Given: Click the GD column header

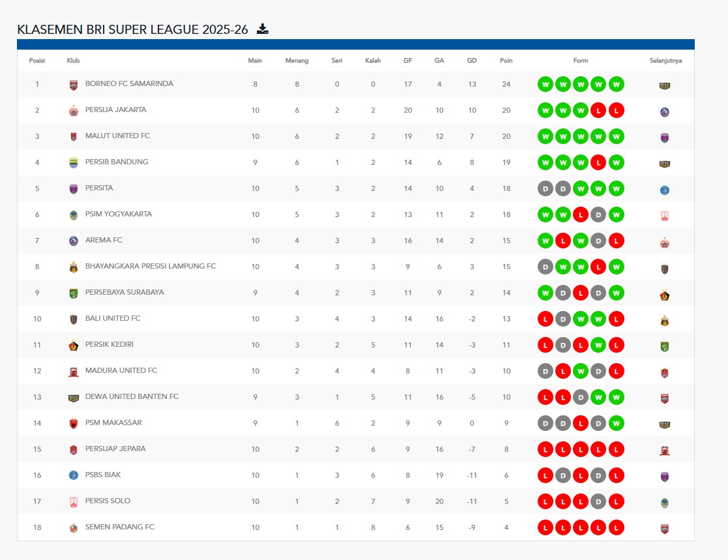Looking at the screenshot, I should pyautogui.click(x=472, y=61).
